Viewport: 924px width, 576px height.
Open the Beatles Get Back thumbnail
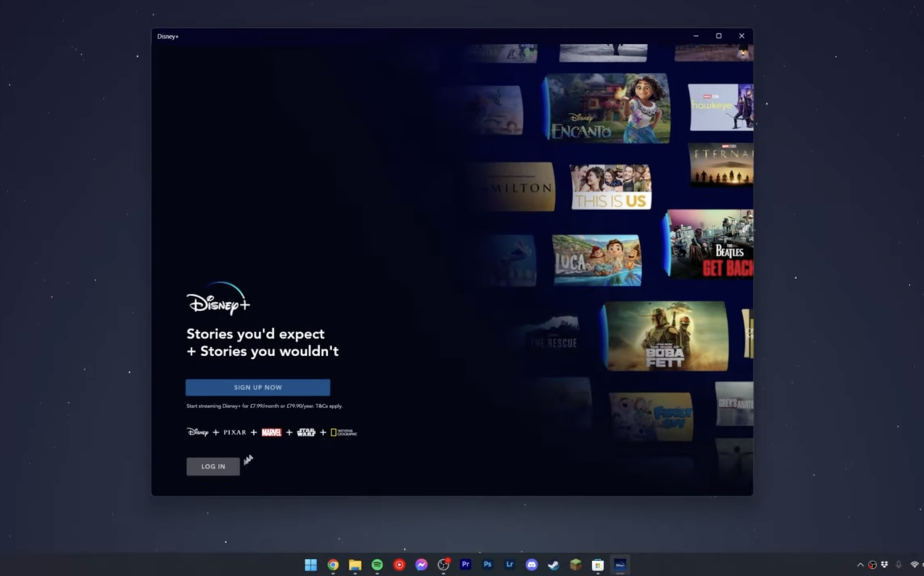(x=710, y=244)
